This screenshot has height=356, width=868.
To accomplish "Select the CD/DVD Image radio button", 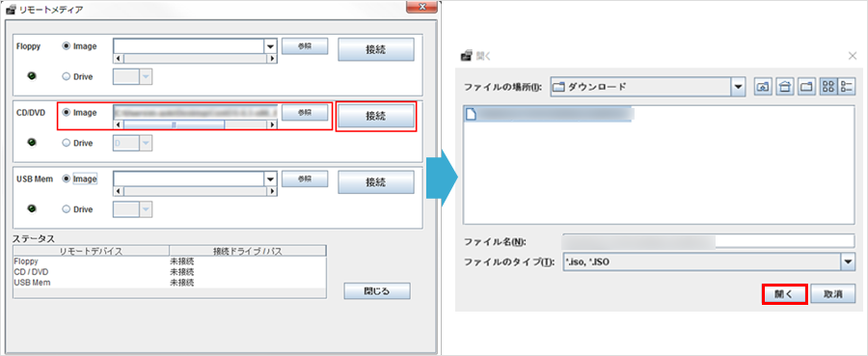I will click(x=67, y=112).
